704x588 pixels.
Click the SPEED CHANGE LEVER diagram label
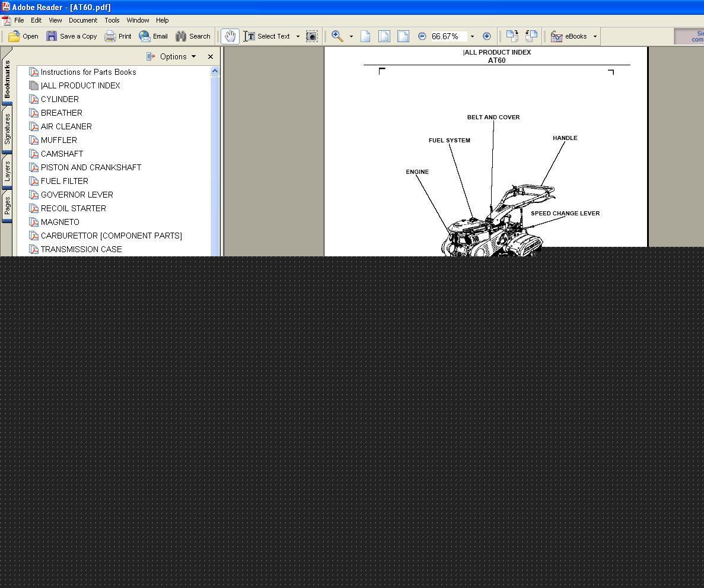[x=565, y=214]
